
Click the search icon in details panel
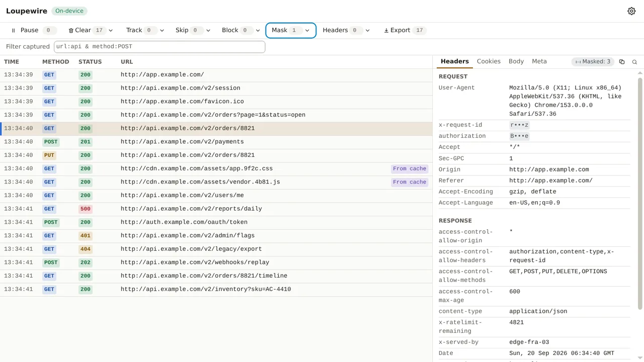coord(634,62)
